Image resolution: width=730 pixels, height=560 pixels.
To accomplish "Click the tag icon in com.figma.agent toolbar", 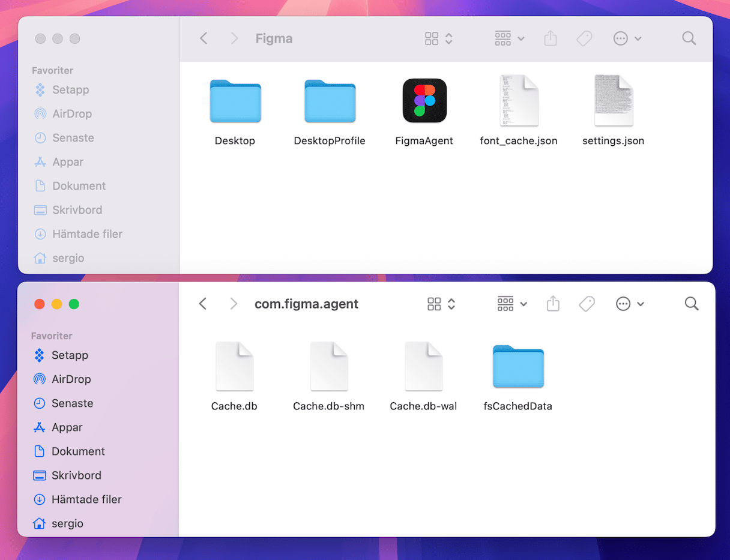I will click(x=587, y=304).
